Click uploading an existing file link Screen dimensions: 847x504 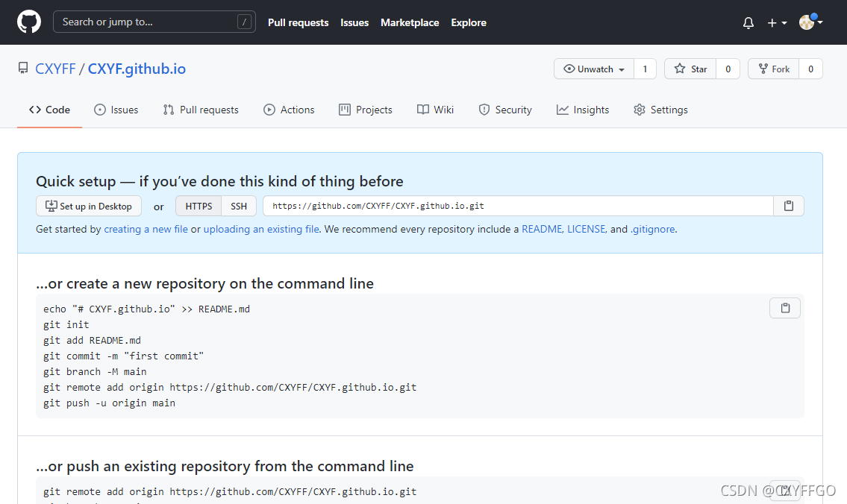[261, 230]
